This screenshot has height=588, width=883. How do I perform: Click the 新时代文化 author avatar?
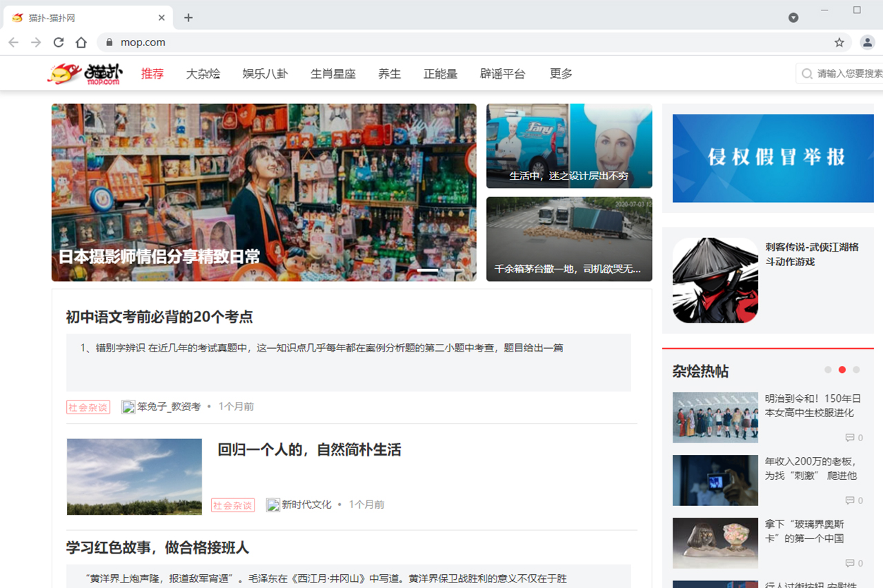click(273, 505)
